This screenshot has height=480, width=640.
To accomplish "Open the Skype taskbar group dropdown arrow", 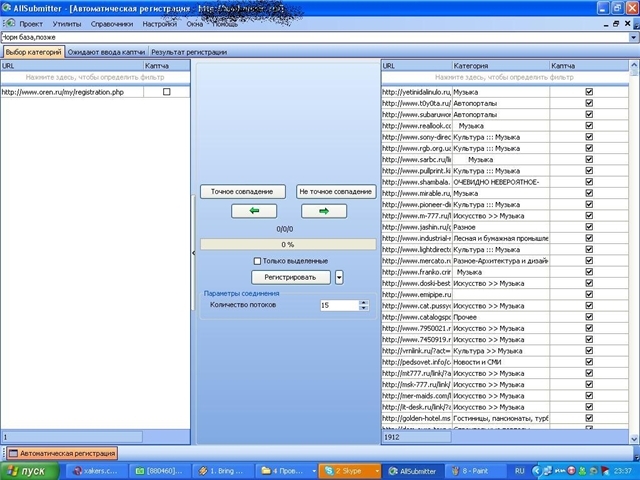I will click(x=377, y=471).
